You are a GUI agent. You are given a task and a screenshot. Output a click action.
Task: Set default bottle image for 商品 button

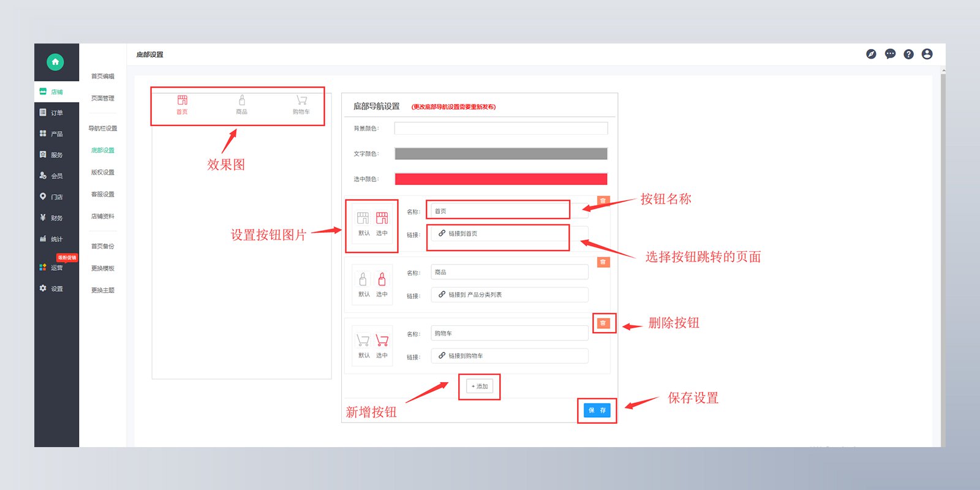pyautogui.click(x=363, y=279)
